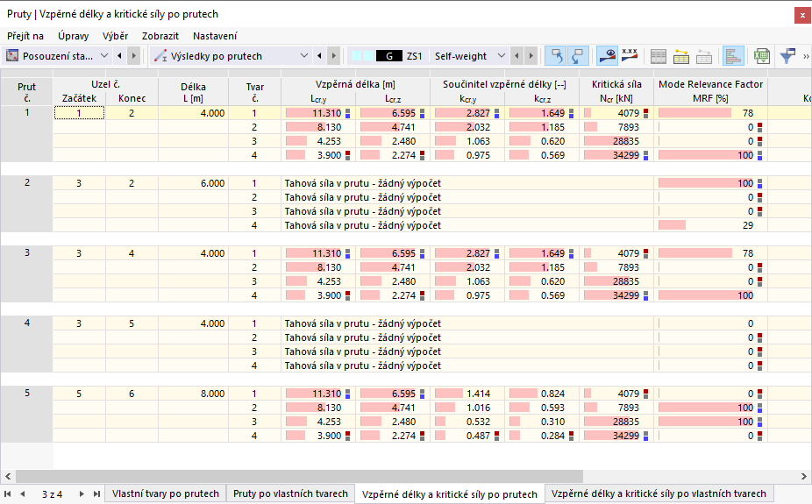Click the Posouzení stability icon in first dropdown
812x504 pixels.
point(12,55)
